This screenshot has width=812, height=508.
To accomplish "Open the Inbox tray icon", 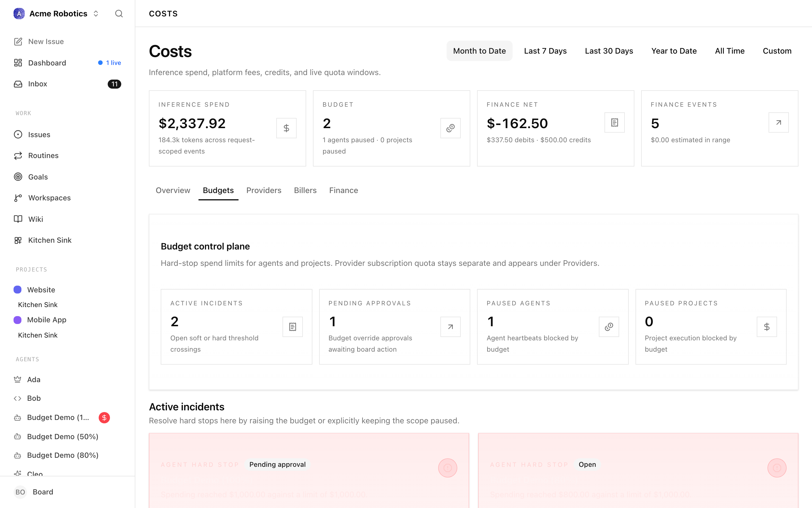I will 18,84.
